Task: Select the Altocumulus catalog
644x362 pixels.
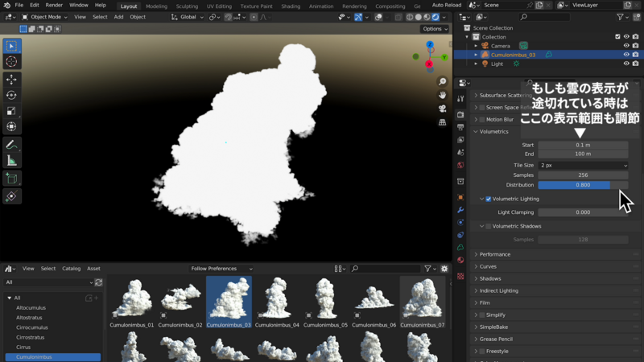Action: coord(31,308)
